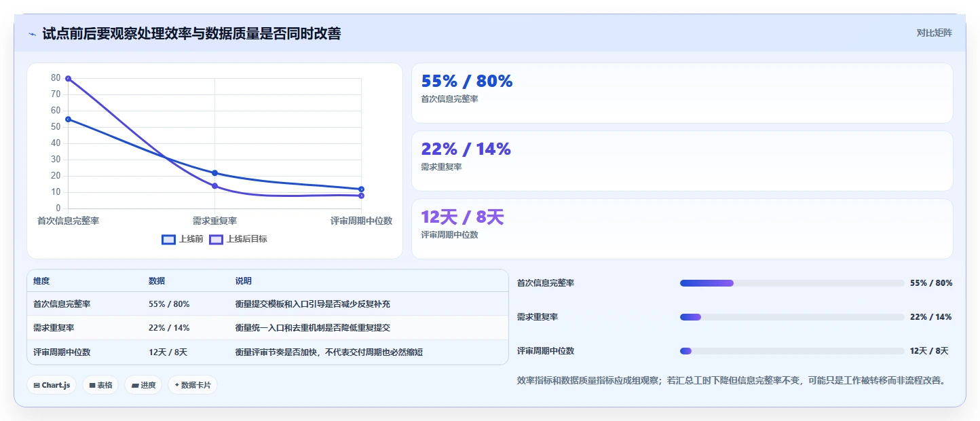The width and height of the screenshot is (980, 421).
Task: Click the 12天 / 8天 table cell
Action: pyautogui.click(x=168, y=352)
